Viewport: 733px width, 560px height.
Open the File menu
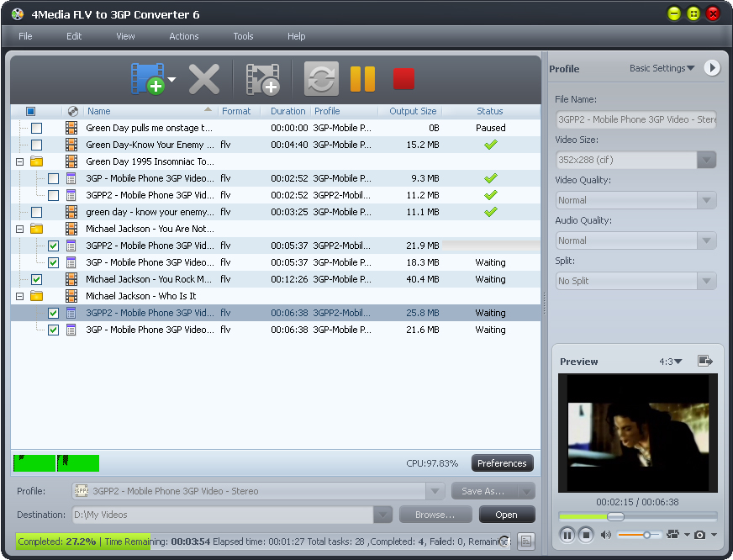click(x=25, y=36)
